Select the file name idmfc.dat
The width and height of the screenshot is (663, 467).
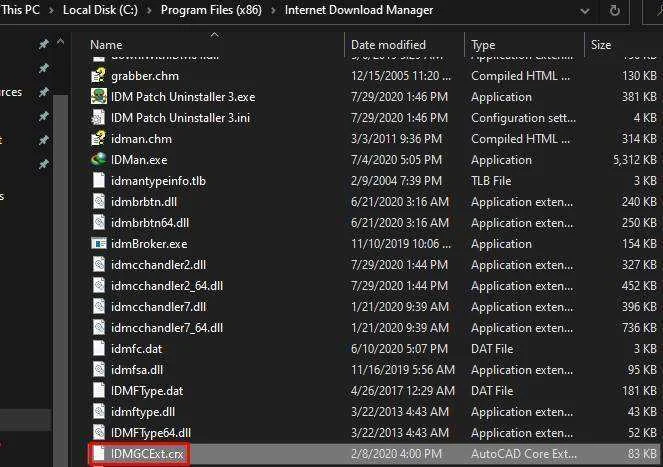[x=136, y=349]
